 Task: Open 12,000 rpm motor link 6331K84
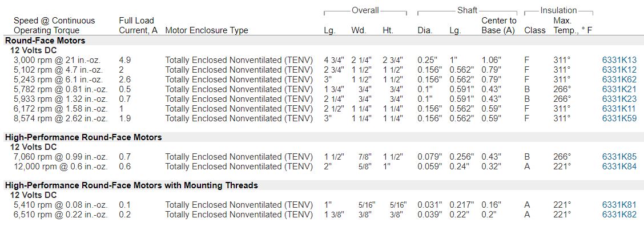coord(619,166)
